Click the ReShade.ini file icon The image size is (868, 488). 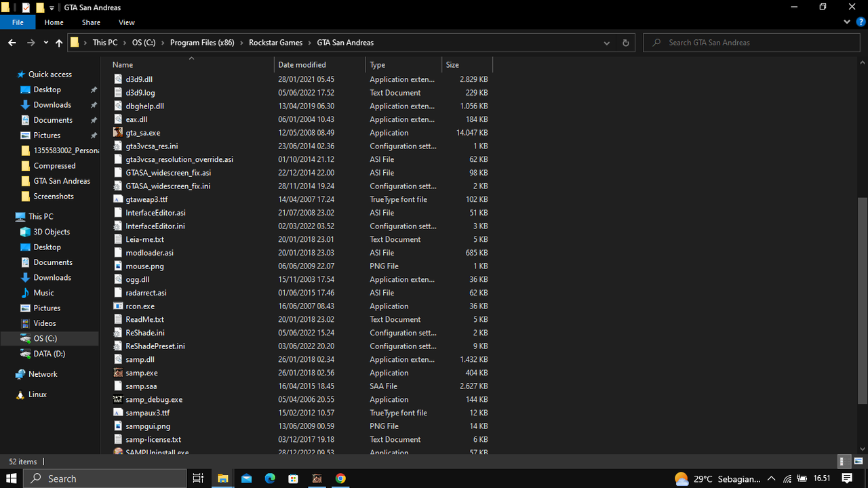118,333
